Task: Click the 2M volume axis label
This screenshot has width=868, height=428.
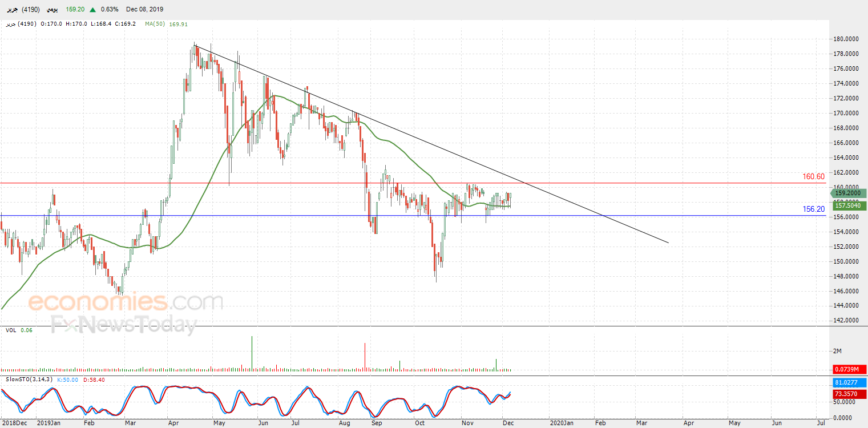Action: coord(838,350)
